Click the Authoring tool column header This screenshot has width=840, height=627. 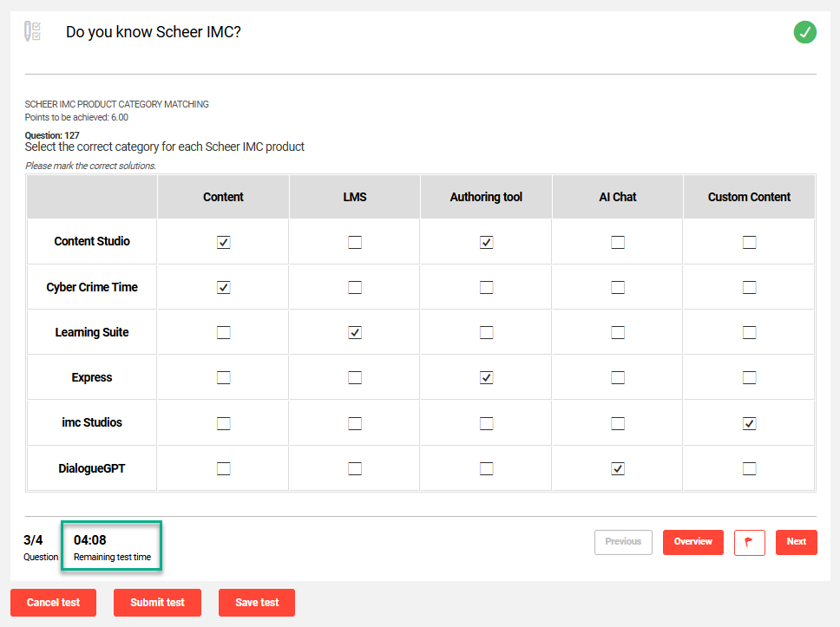pyautogui.click(x=486, y=197)
